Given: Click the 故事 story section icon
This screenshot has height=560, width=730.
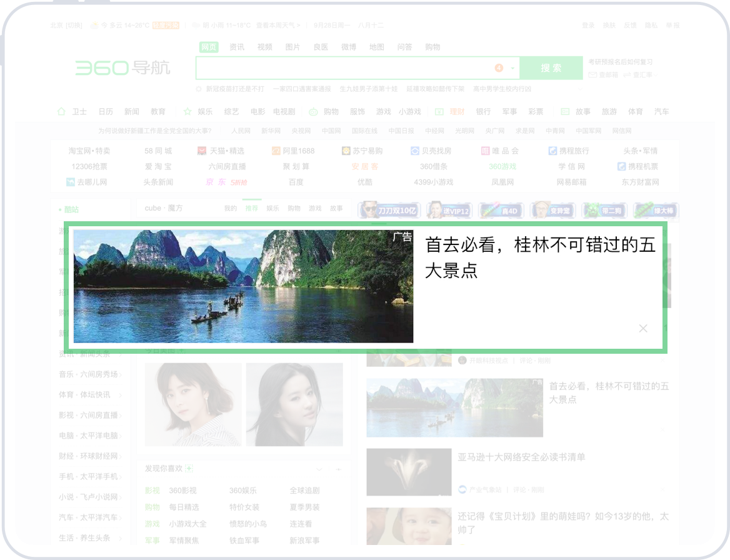Looking at the screenshot, I should point(564,111).
